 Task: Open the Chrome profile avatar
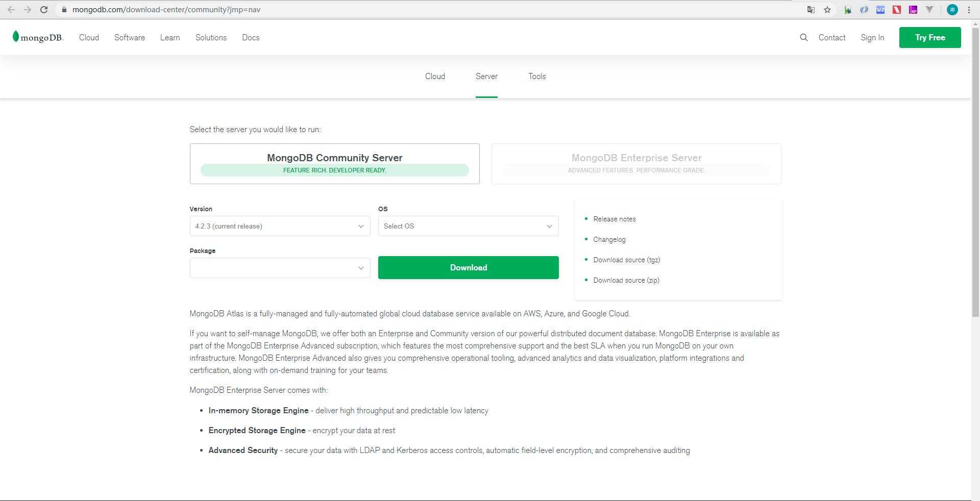pyautogui.click(x=952, y=10)
